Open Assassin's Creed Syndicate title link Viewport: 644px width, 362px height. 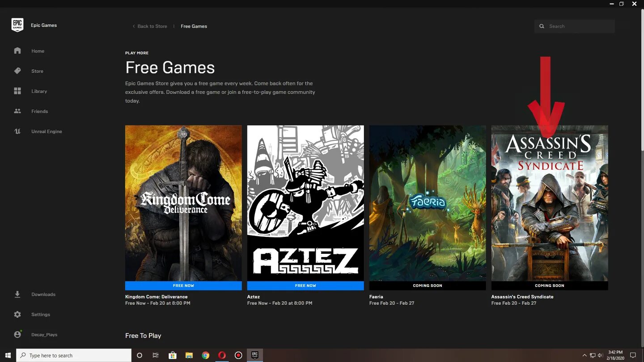pos(522,297)
